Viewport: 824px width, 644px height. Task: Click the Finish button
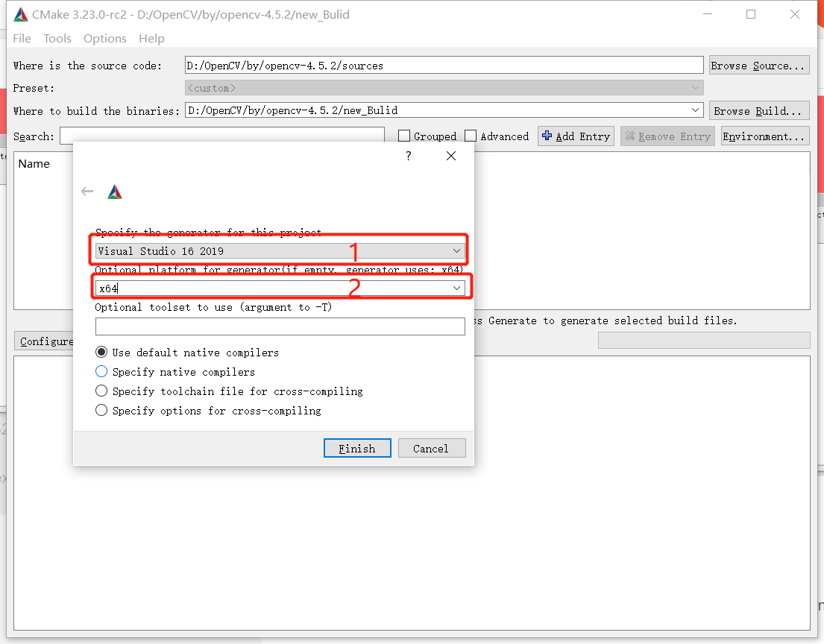pyautogui.click(x=357, y=448)
